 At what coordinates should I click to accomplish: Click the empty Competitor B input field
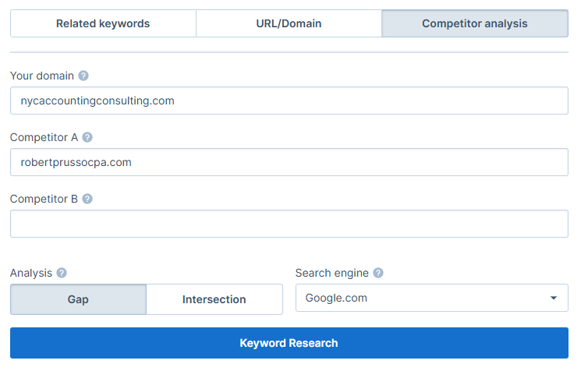pos(289,224)
